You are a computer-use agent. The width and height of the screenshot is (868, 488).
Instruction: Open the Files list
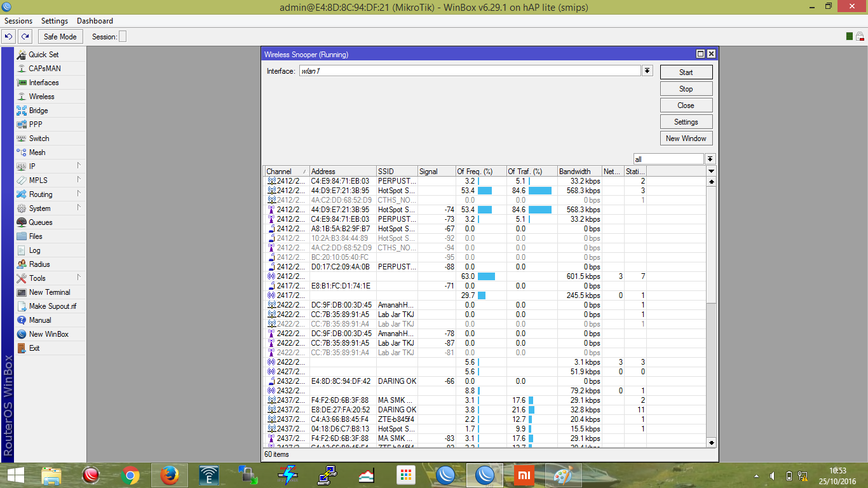point(50,236)
